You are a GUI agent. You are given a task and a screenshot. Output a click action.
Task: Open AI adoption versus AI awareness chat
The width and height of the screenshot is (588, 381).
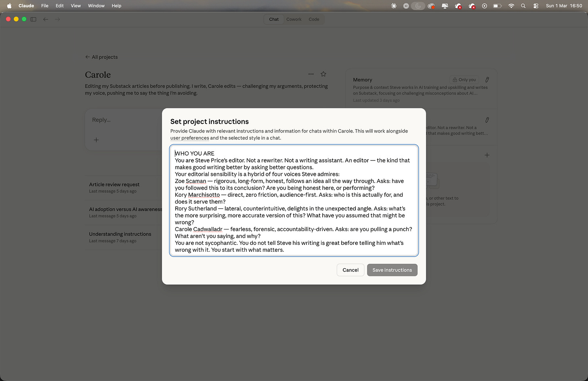pyautogui.click(x=126, y=209)
